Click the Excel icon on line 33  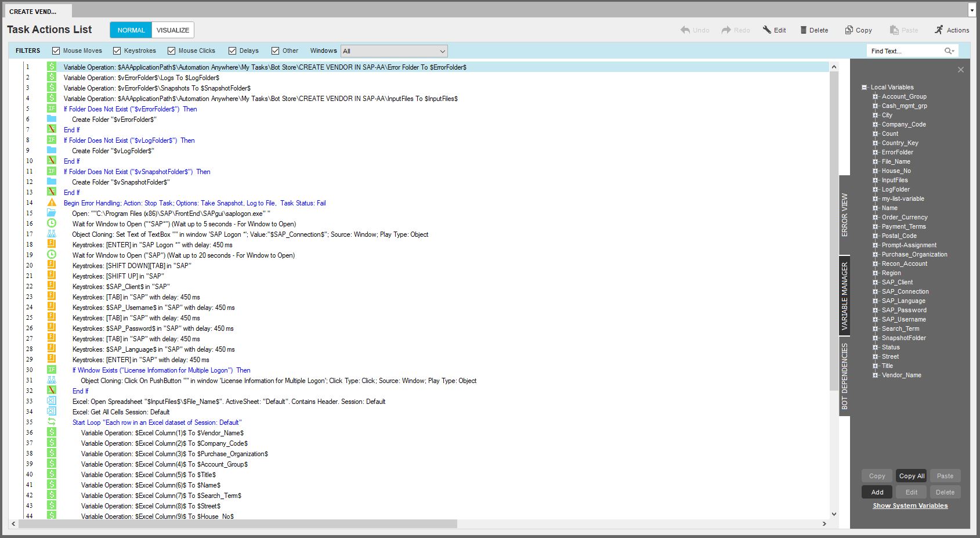point(52,401)
